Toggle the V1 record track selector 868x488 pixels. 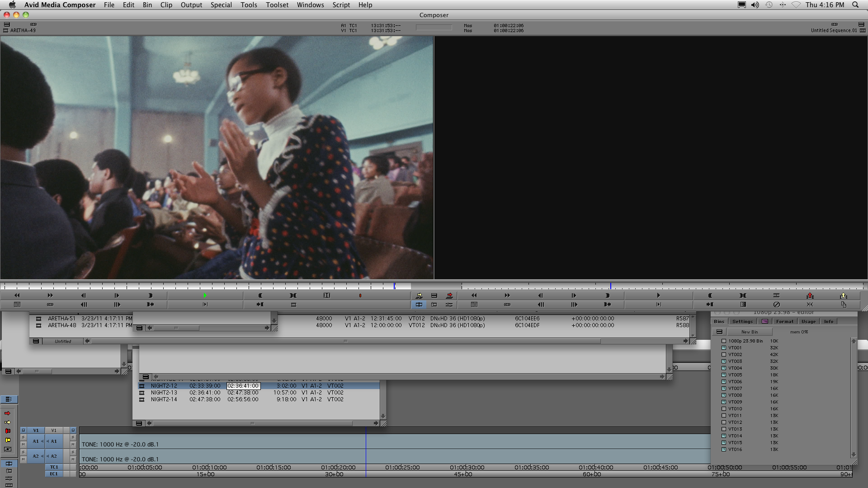54,431
